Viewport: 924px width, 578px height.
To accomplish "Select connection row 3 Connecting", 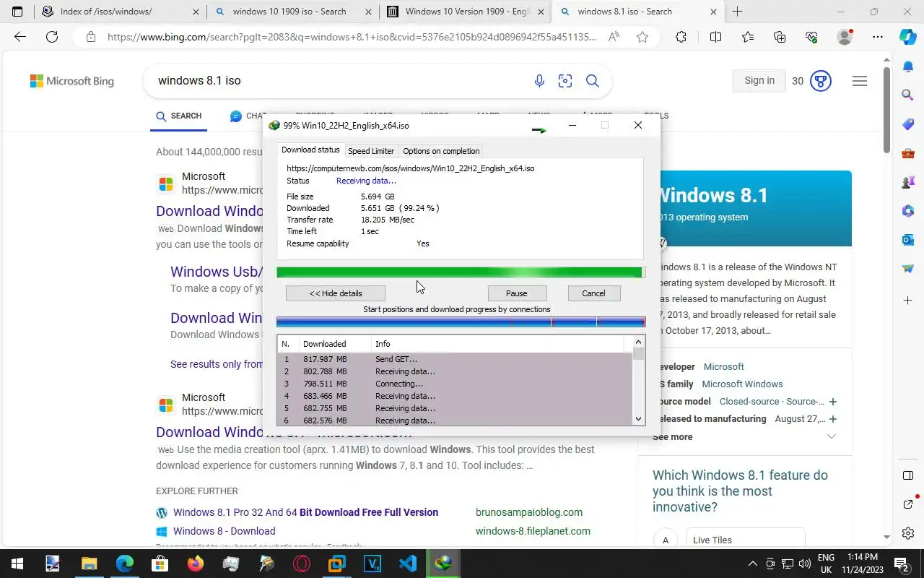I will click(x=455, y=384).
